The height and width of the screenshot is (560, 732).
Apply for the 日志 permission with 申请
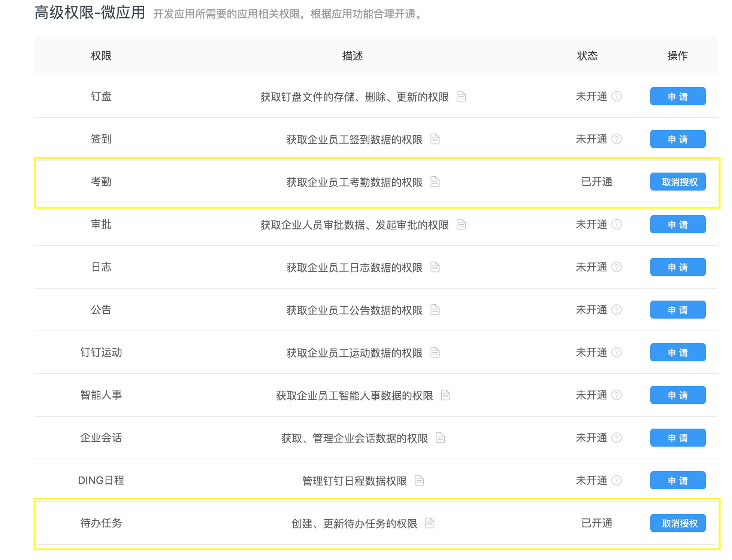pyautogui.click(x=678, y=267)
